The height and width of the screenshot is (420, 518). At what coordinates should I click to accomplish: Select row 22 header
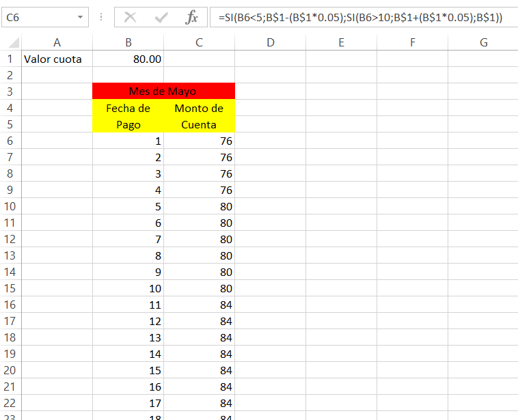10,403
